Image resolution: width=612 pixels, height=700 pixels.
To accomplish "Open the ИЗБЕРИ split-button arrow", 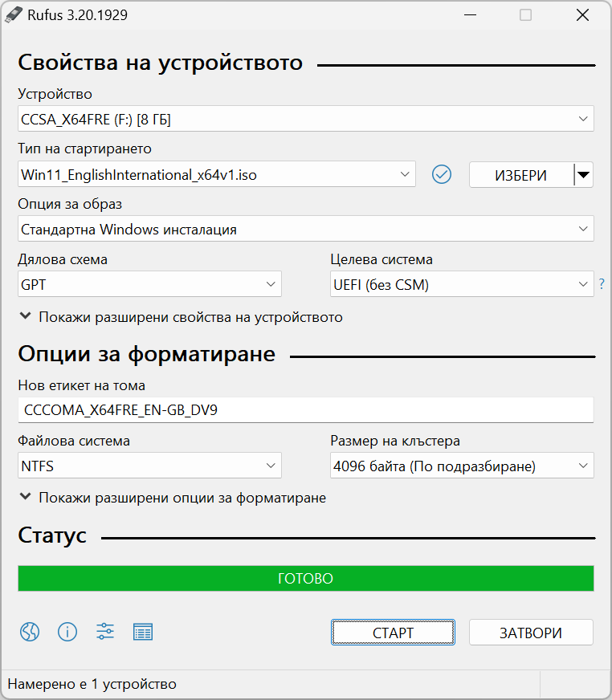I will (x=583, y=174).
